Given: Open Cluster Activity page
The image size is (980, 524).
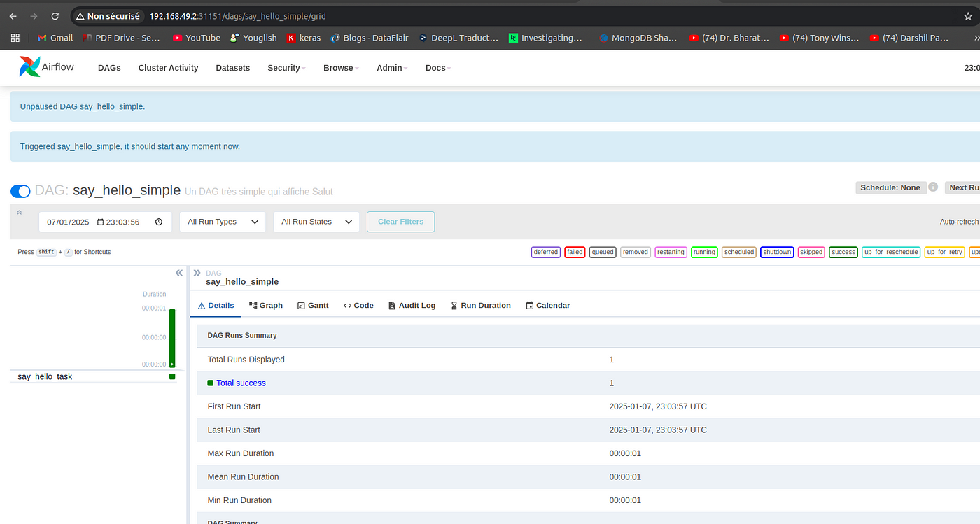Looking at the screenshot, I should [x=168, y=68].
